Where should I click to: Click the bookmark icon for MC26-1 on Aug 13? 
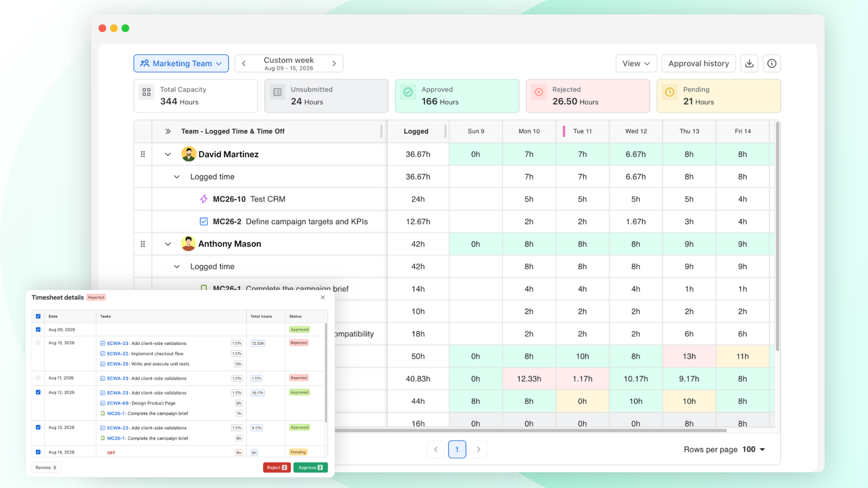click(x=103, y=438)
